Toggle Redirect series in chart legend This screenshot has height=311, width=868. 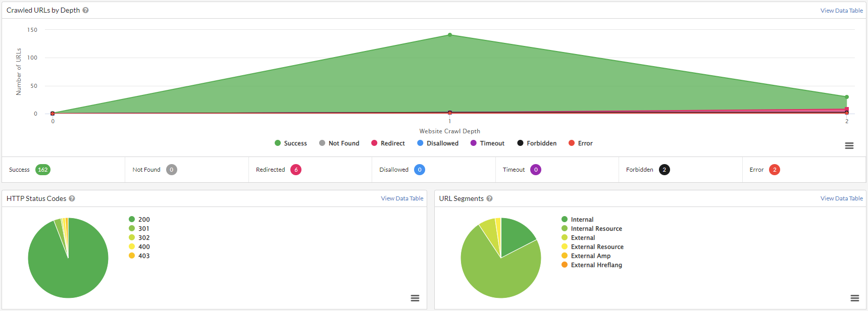(x=388, y=143)
